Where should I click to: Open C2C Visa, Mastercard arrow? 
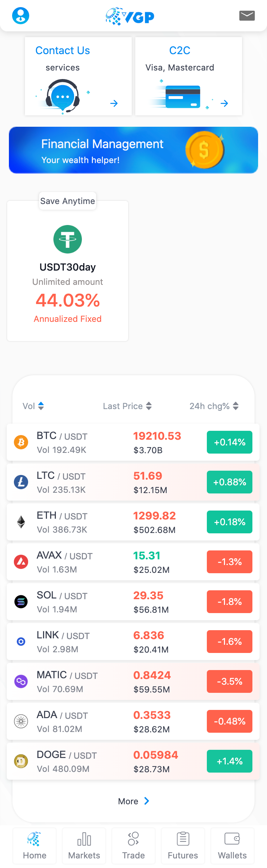(x=224, y=104)
